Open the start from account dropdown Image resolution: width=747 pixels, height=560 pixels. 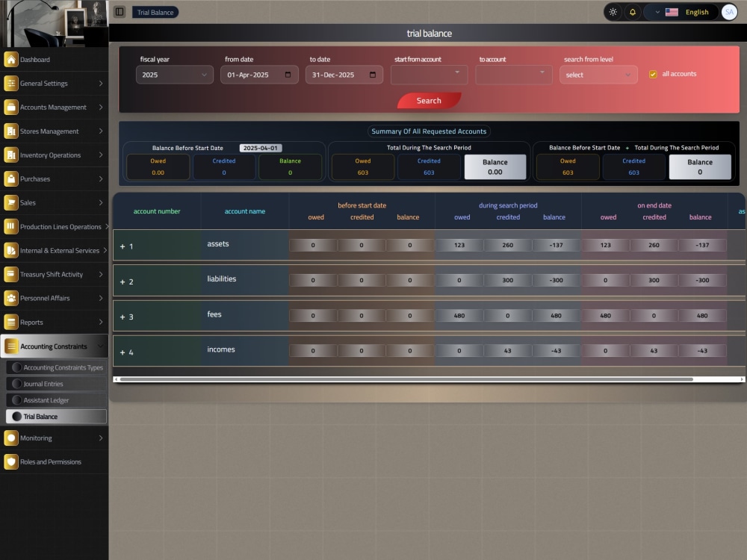coord(429,75)
